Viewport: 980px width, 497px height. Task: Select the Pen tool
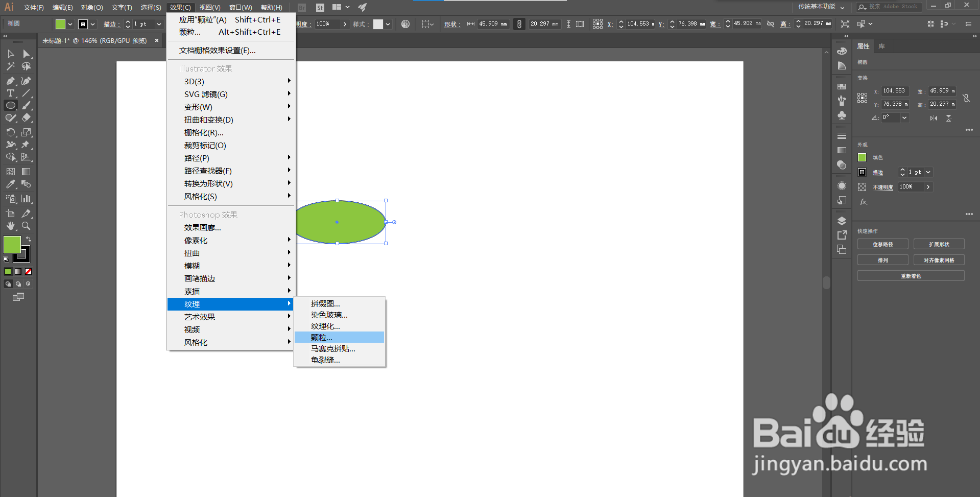11,81
